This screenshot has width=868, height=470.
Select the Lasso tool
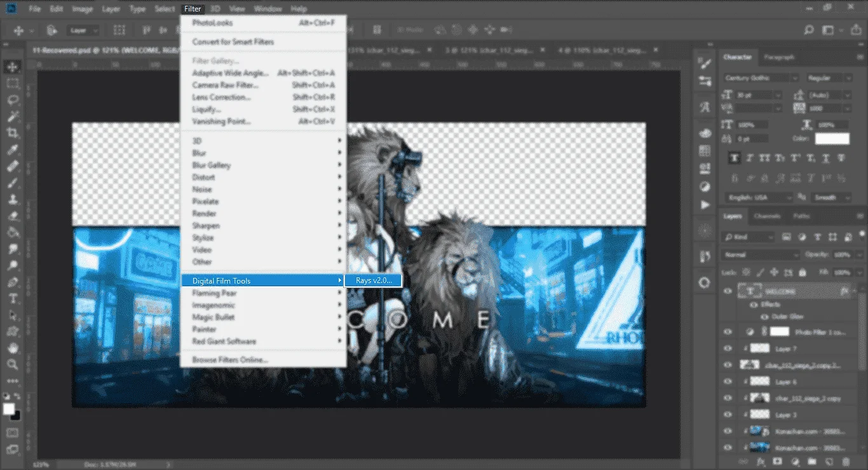tap(12, 100)
